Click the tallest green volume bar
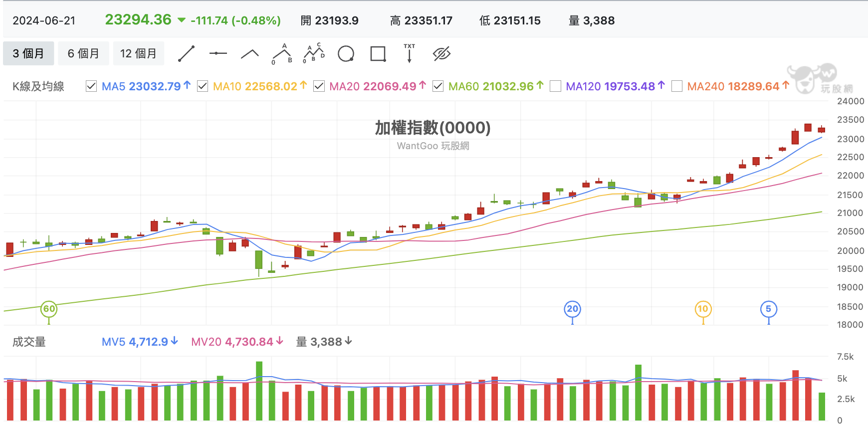 pos(259,391)
